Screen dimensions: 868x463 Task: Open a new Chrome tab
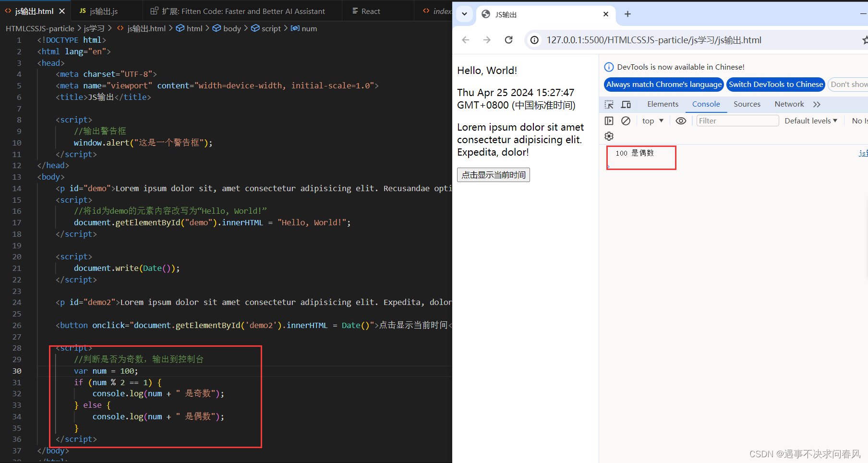(627, 14)
